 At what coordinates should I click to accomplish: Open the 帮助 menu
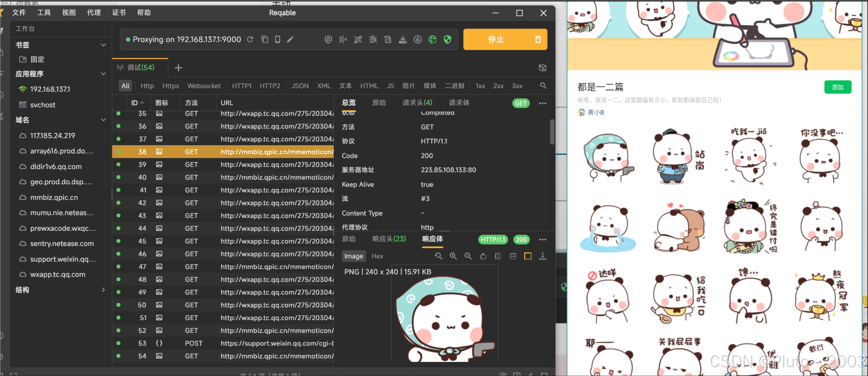point(144,12)
